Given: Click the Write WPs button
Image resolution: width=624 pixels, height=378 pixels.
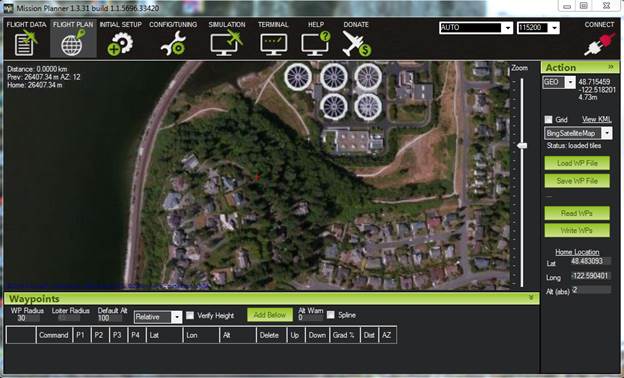Looking at the screenshot, I should [x=577, y=230].
